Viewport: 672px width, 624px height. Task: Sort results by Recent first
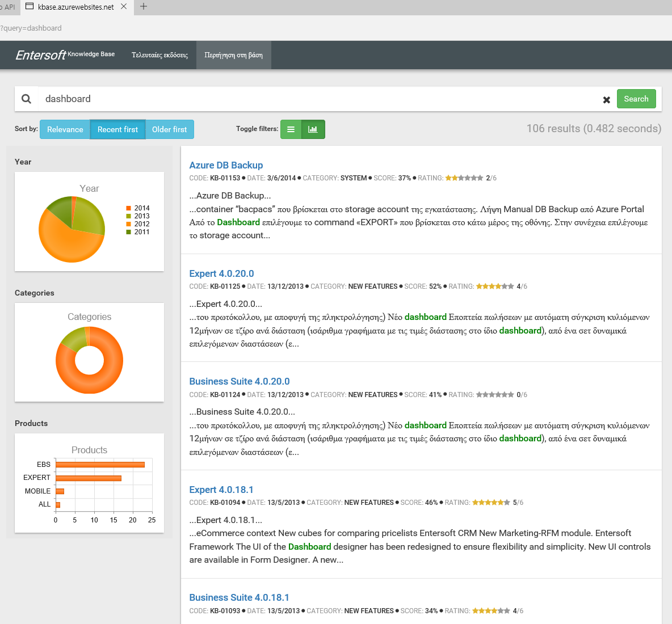pyautogui.click(x=117, y=129)
